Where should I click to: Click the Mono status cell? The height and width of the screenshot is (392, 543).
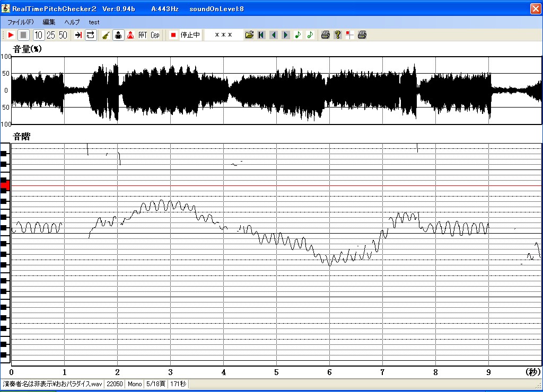click(x=135, y=384)
